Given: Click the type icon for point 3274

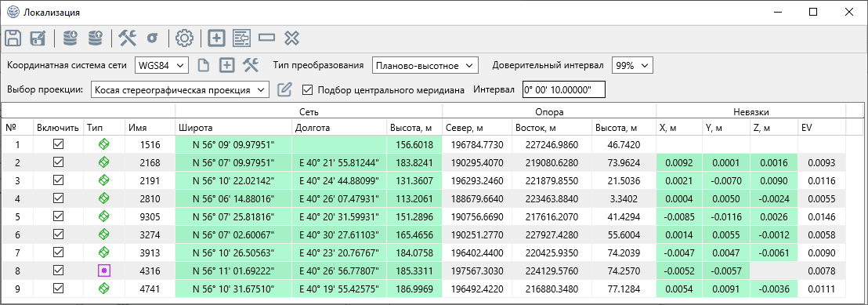Looking at the screenshot, I should coord(103,234).
